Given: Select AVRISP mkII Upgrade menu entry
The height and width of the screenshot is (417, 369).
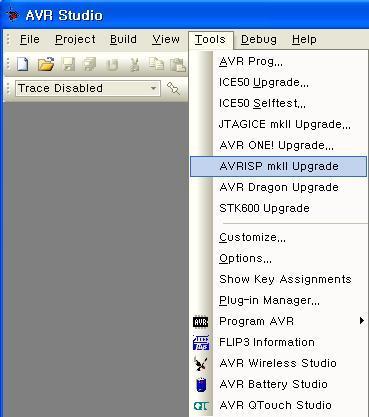Looking at the screenshot, I should (x=278, y=166).
